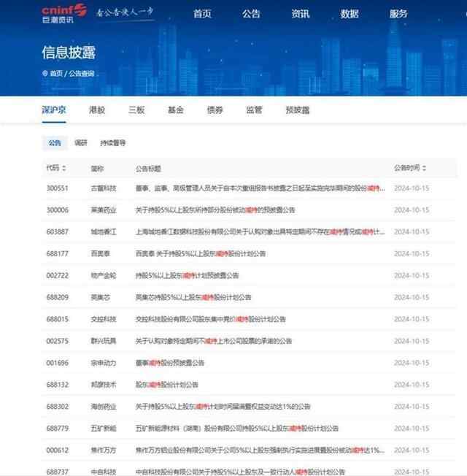Open 资讯 in top navigation
This screenshot has height=476, width=467.
point(300,14)
